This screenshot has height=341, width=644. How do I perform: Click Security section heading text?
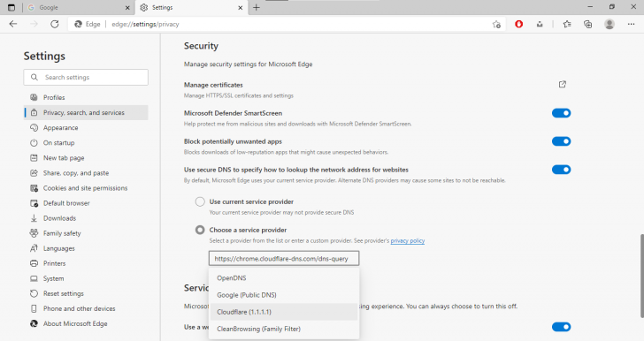201,46
